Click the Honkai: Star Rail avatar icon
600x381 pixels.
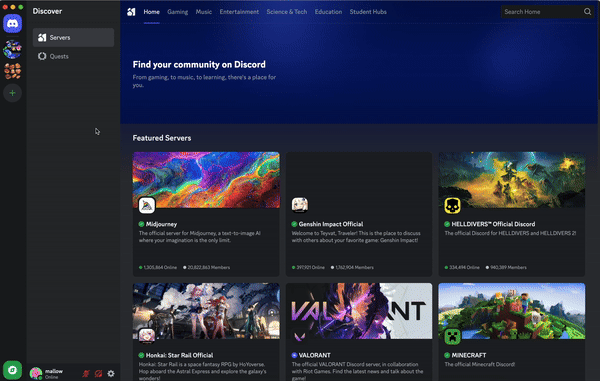tap(147, 335)
